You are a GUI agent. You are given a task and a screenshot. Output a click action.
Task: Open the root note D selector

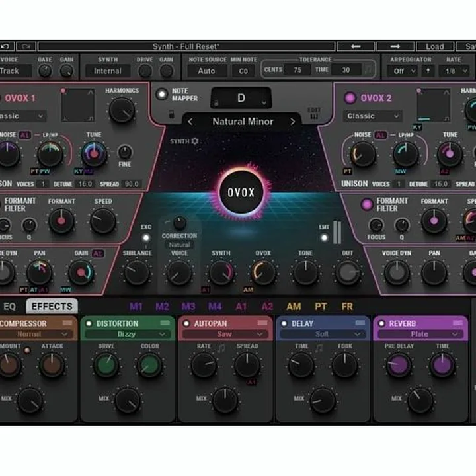tap(241, 98)
